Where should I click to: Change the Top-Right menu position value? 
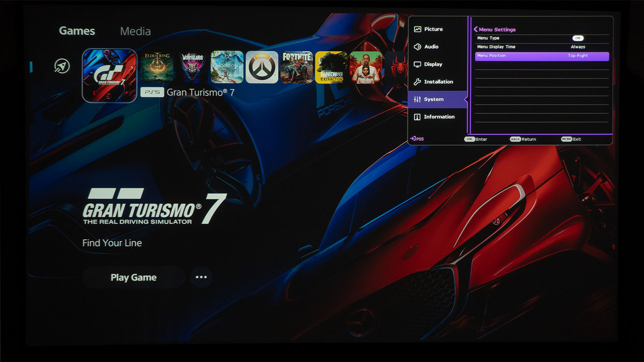[x=578, y=56]
